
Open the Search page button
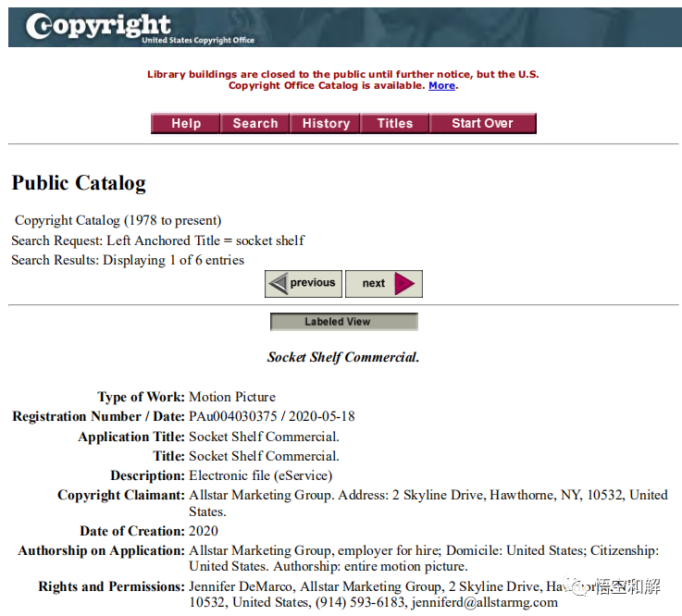(254, 123)
